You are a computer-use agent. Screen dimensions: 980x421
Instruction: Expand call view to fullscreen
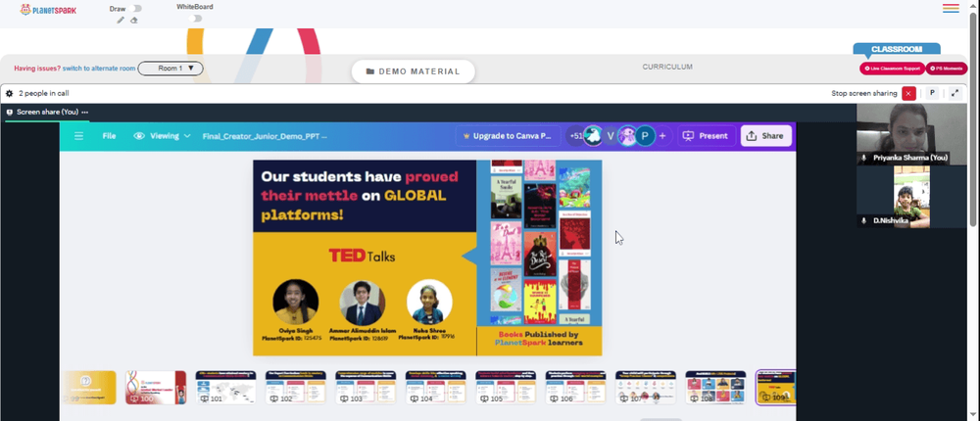pyautogui.click(x=955, y=93)
